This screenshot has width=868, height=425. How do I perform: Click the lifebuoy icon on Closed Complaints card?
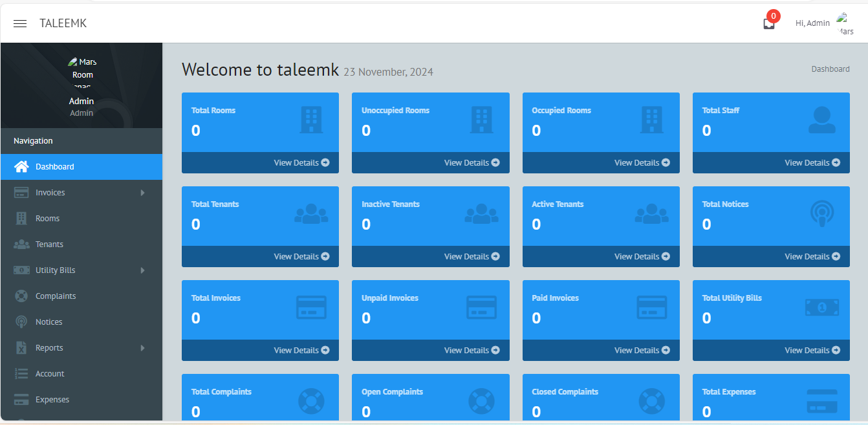[x=652, y=401]
